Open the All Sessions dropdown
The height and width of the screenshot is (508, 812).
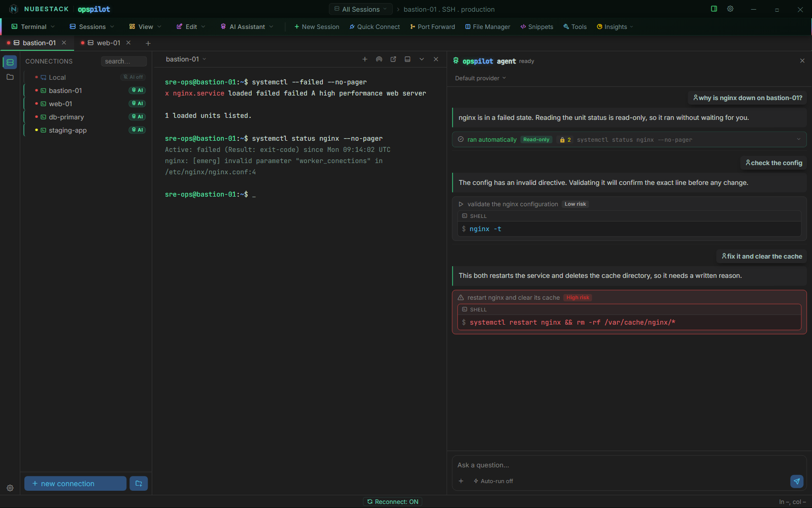pos(361,9)
